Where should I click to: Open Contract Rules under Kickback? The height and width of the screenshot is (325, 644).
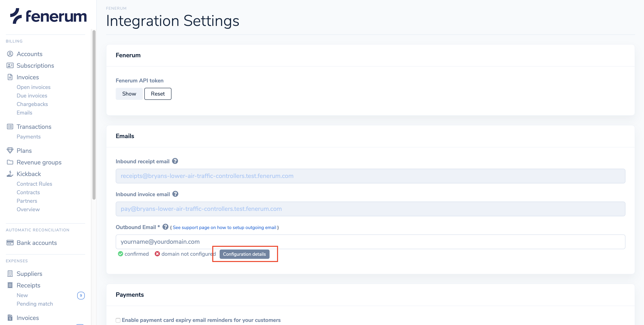click(34, 184)
